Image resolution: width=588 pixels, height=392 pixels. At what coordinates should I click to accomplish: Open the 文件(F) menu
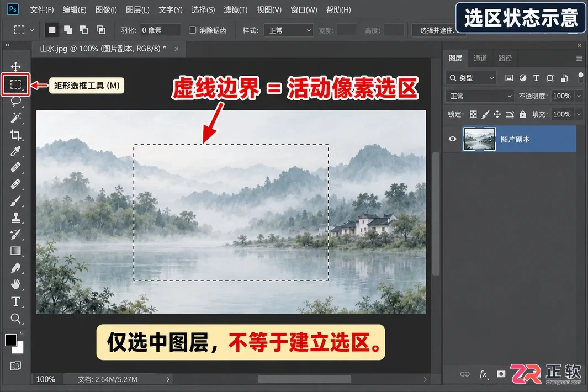click(x=41, y=10)
